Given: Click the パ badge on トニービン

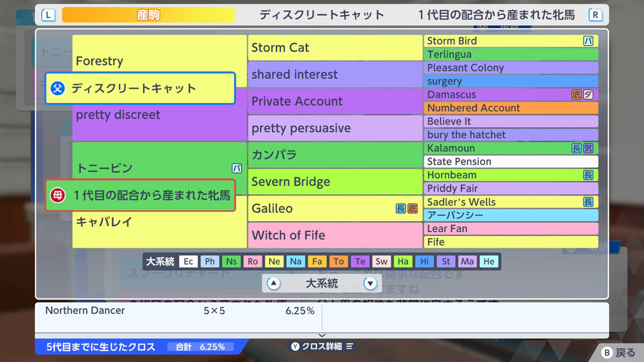Looking at the screenshot, I should pos(237,168).
